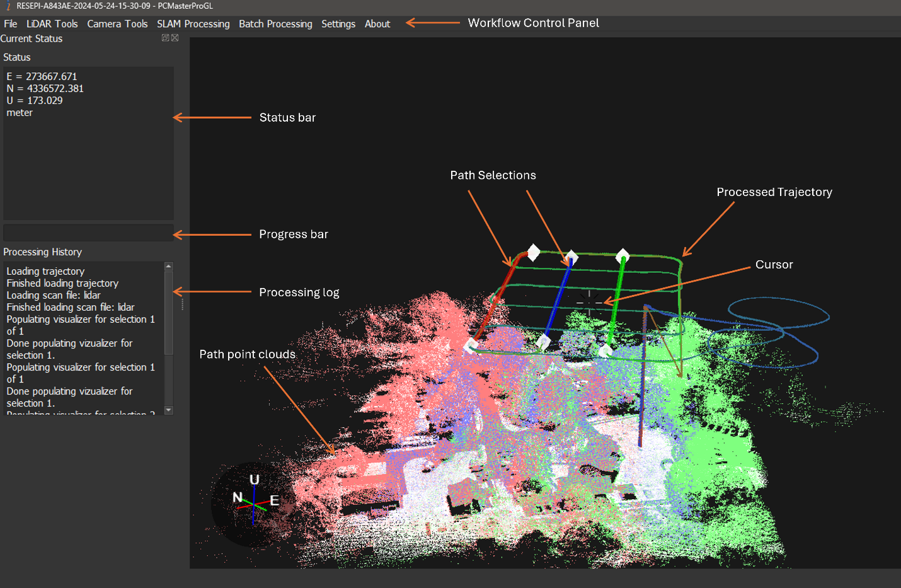The height and width of the screenshot is (588, 901).
Task: Click the empty progress bar
Action: pos(88,233)
